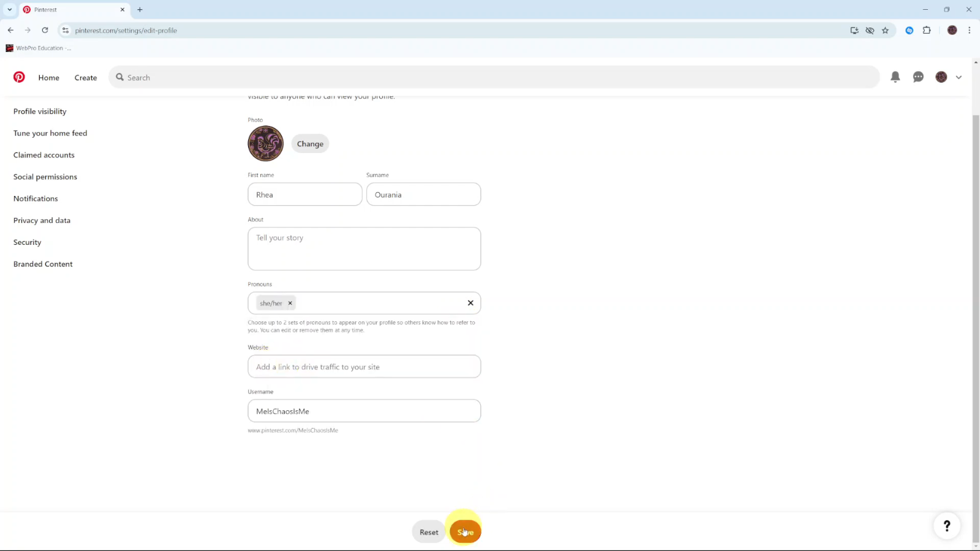Close the Pinterest tab
The height and width of the screenshot is (551, 980).
(x=123, y=10)
